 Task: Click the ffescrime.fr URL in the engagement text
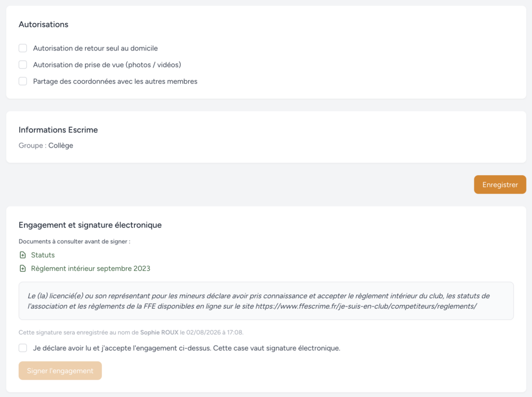[x=366, y=306]
